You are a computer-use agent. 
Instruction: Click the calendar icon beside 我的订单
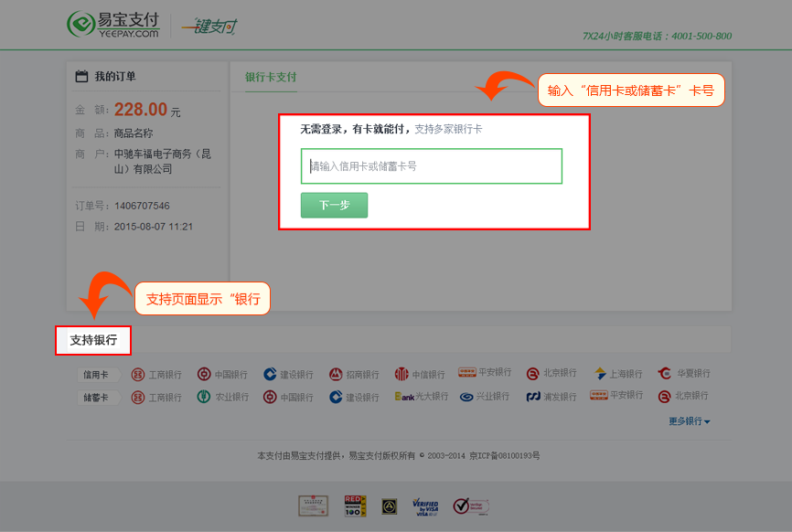point(81,76)
